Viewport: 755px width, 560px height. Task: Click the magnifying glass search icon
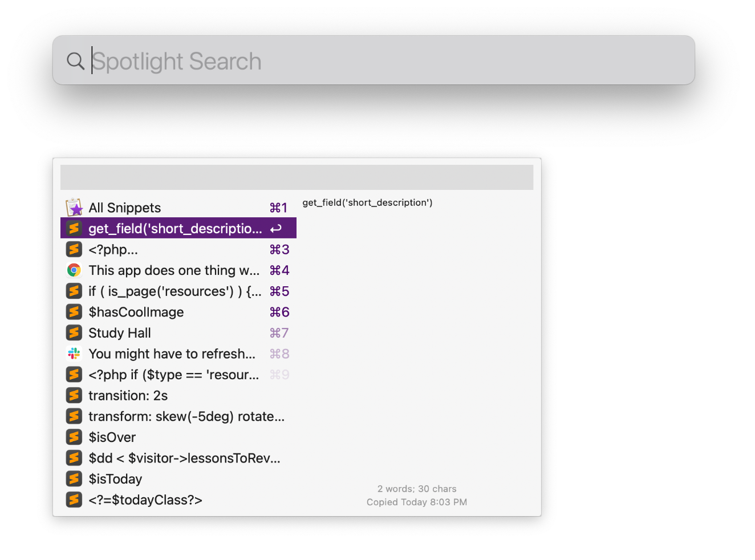tap(75, 61)
